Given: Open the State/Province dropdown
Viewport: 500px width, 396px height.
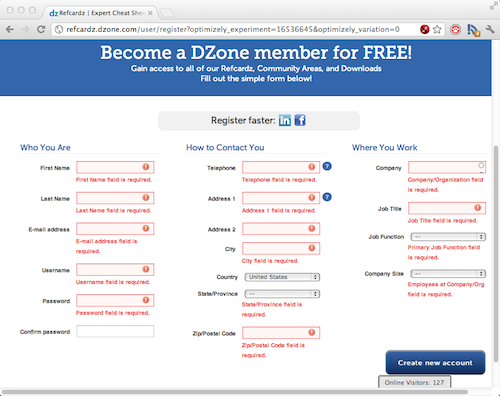Looking at the screenshot, I should [282, 294].
